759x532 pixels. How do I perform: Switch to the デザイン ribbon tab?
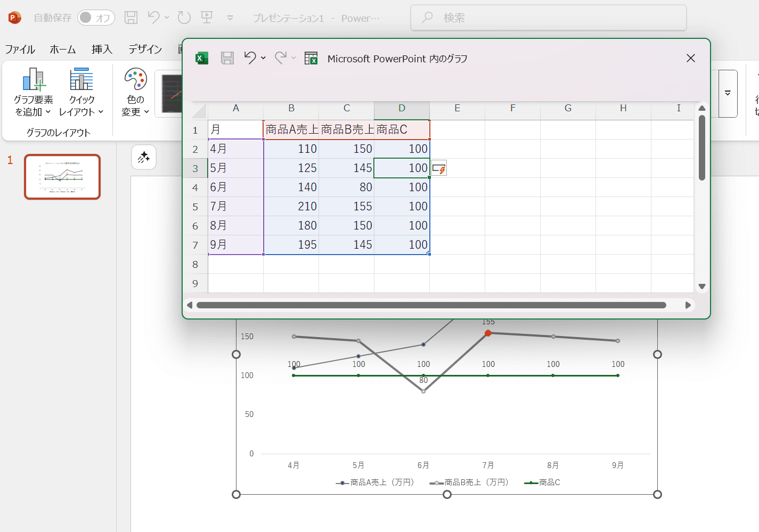[x=145, y=50]
